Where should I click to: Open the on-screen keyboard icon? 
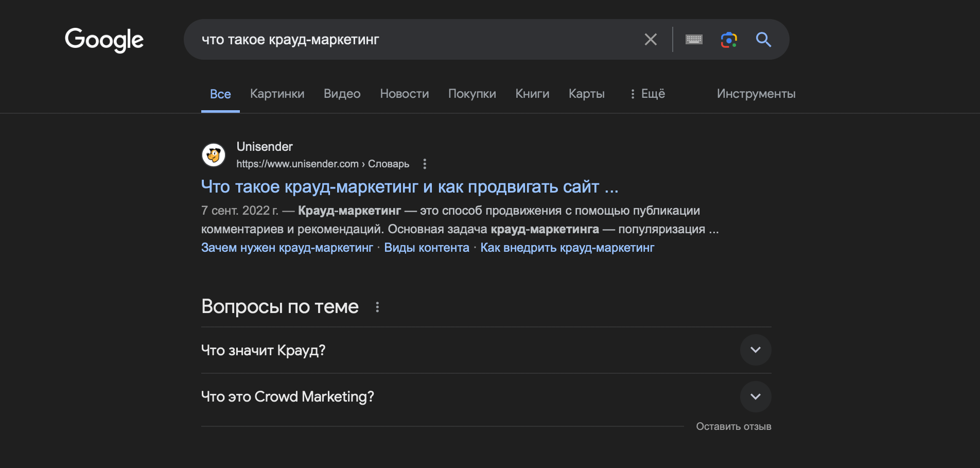(694, 40)
